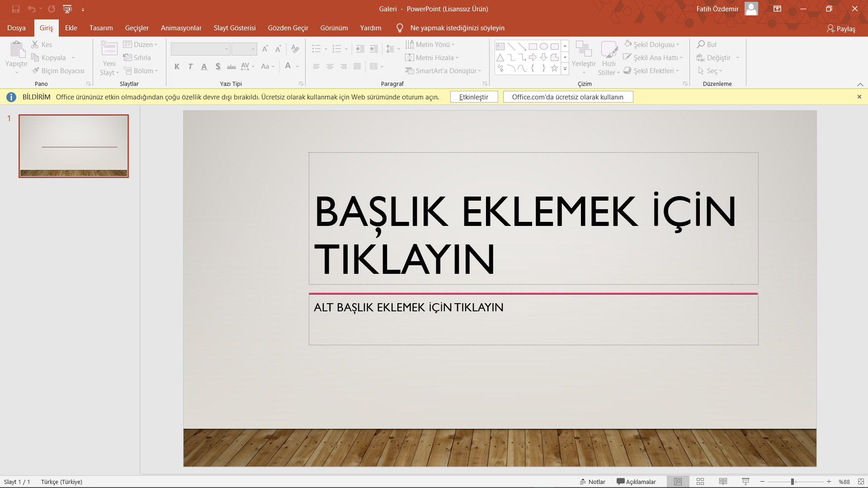Image resolution: width=868 pixels, height=488 pixels.
Task: Open the font name combo box
Action: point(200,49)
